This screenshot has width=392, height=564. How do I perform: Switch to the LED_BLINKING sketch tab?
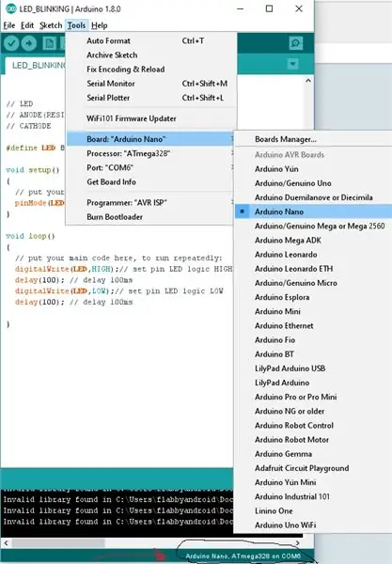(36, 66)
